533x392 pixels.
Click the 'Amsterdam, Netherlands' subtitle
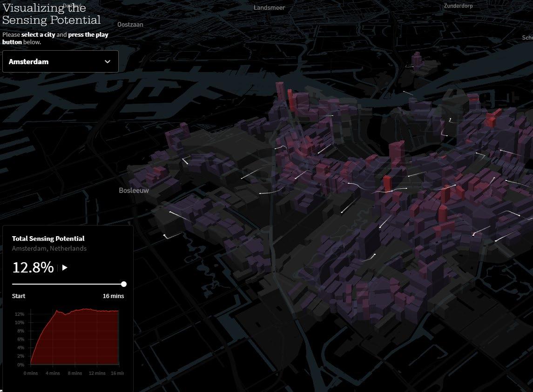coord(49,248)
